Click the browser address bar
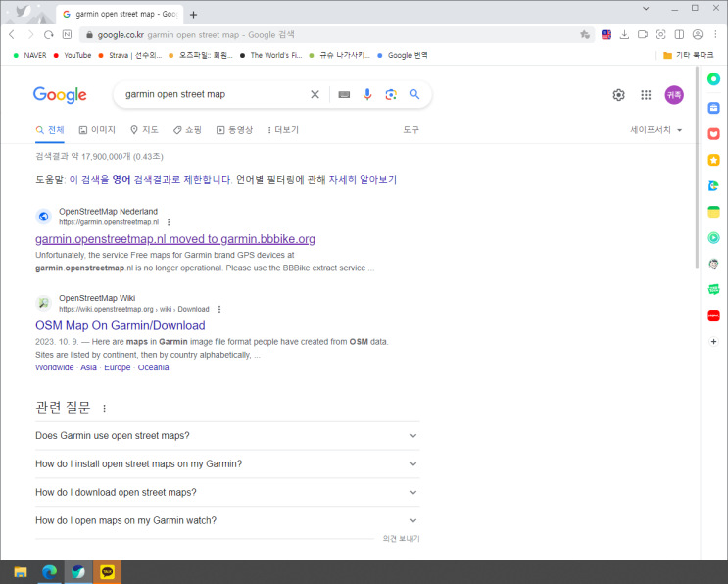This screenshot has height=584, width=728. point(329,35)
